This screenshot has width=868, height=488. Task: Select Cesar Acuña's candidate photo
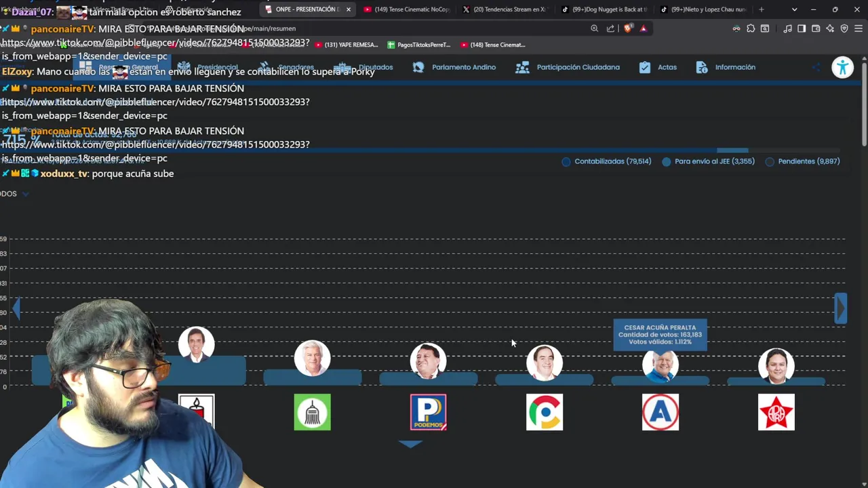[x=660, y=367]
